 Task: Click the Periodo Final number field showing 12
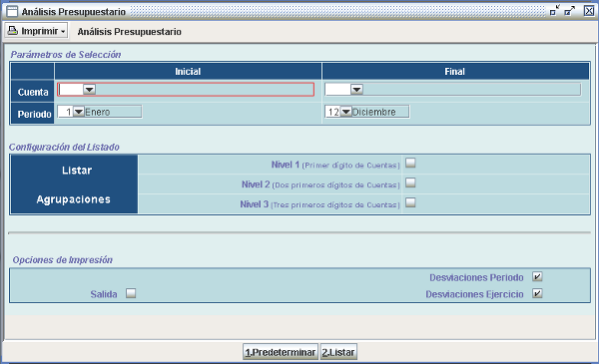pyautogui.click(x=333, y=112)
